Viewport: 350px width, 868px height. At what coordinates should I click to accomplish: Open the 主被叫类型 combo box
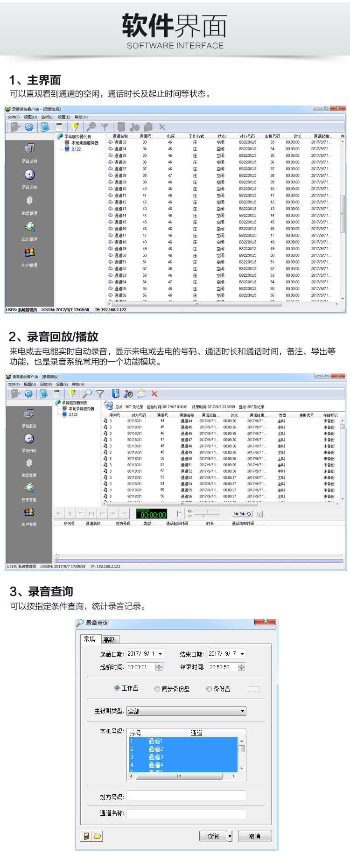tap(186, 711)
